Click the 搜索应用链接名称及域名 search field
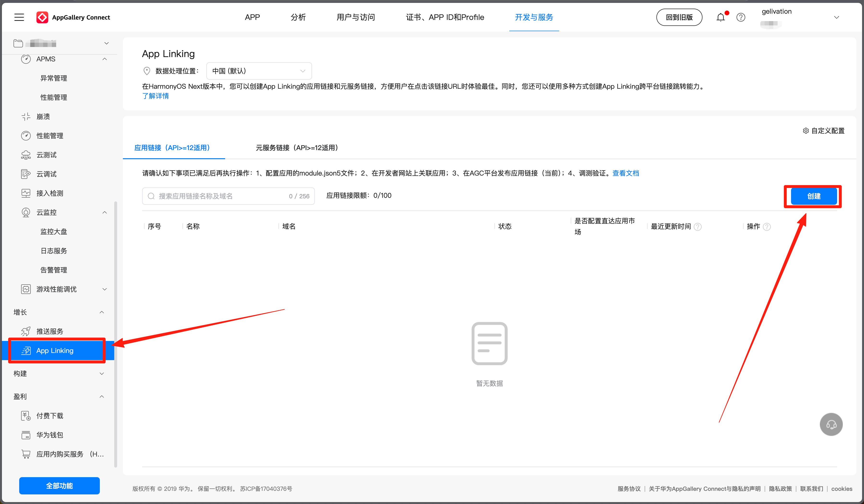 219,196
